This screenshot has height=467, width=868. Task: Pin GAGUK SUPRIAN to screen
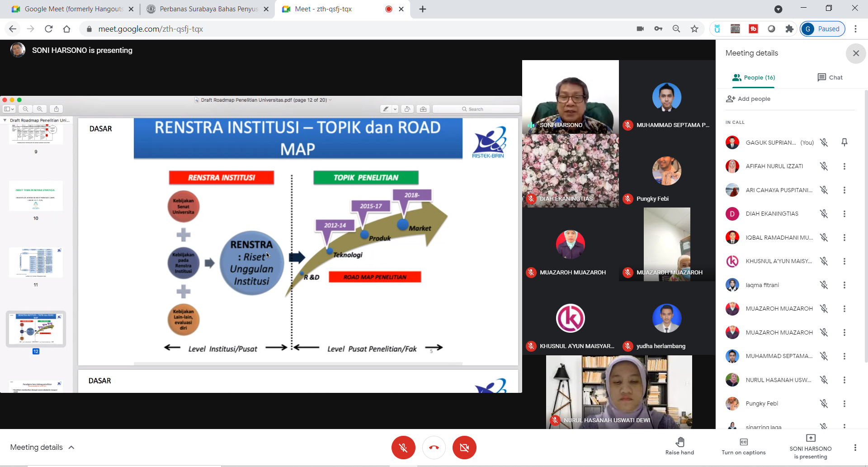coord(844,142)
